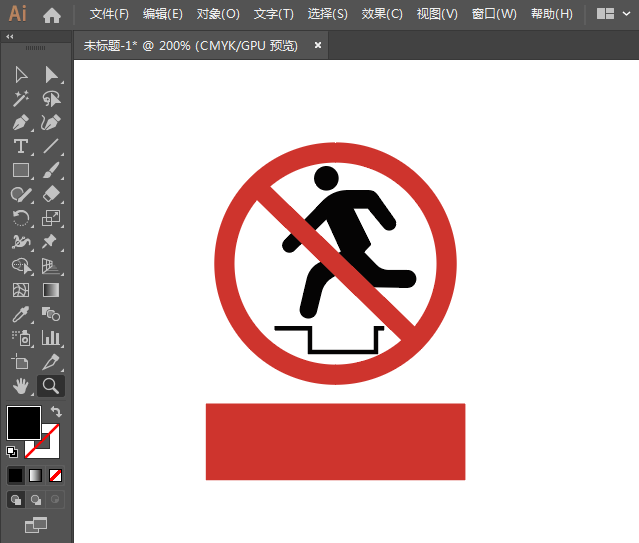Open the arrange documents layout dropdown
This screenshot has height=543, width=639.
[x=613, y=14]
